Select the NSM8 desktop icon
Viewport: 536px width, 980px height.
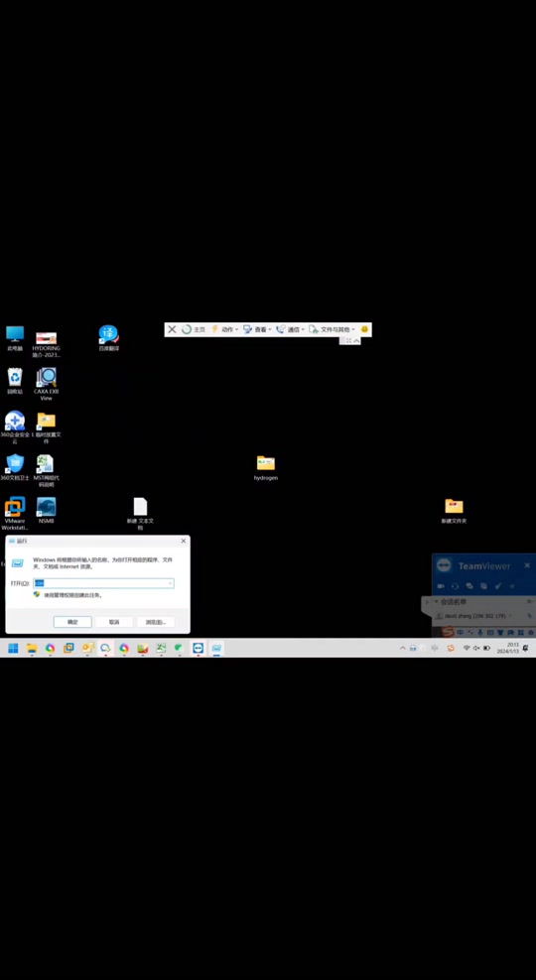coord(47,510)
